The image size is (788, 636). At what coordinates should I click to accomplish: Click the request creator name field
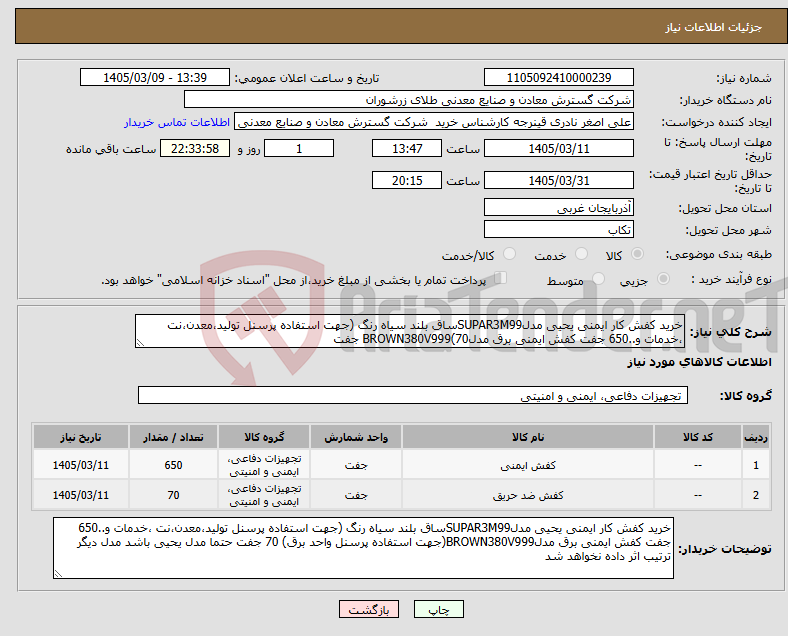[434, 122]
